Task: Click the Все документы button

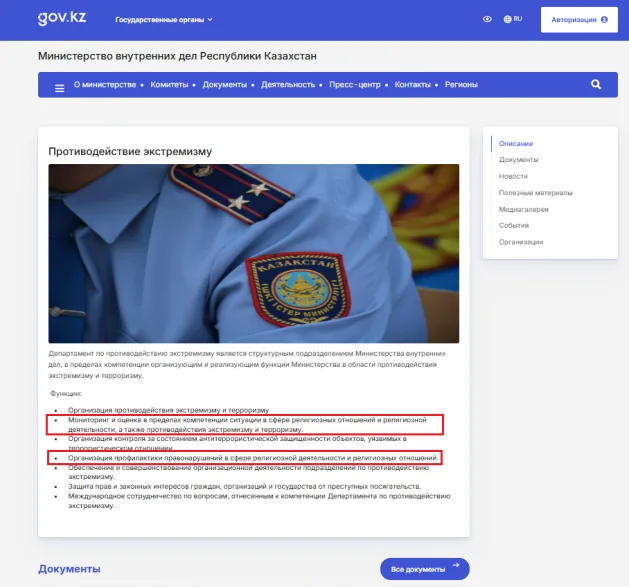Action: [x=425, y=569]
